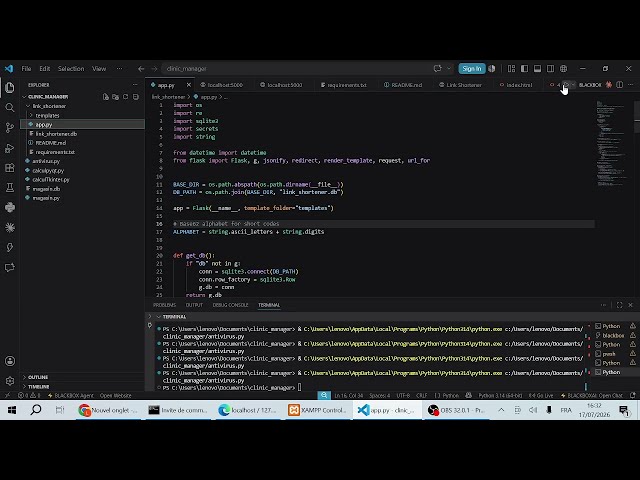This screenshot has width=640, height=480.
Task: Click the clinic_manager command center search box
Action: pyautogui.click(x=296, y=69)
